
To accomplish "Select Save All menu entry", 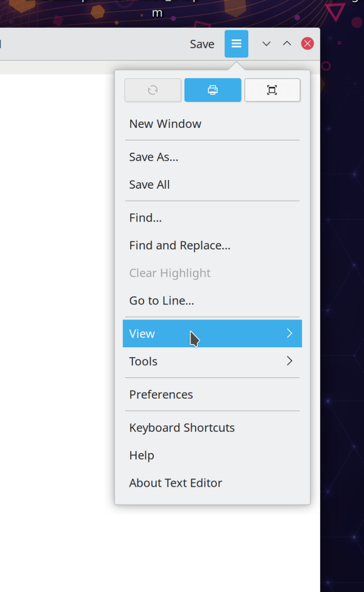I will (x=150, y=185).
